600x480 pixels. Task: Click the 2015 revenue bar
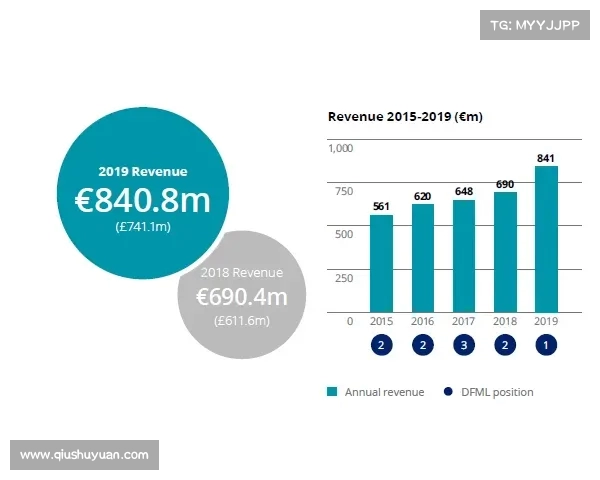tap(381, 263)
